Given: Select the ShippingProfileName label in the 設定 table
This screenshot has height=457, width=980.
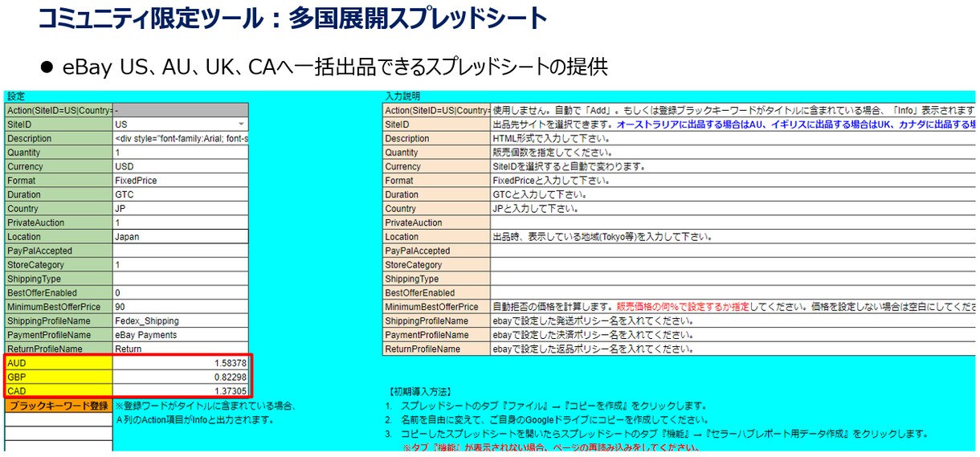Looking at the screenshot, I should click(59, 321).
